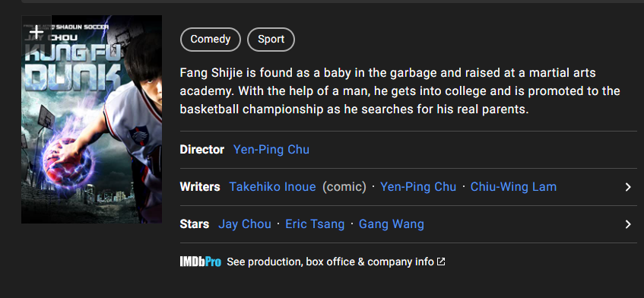This screenshot has width=644, height=298.
Task: Click the Director label text
Action: click(202, 150)
